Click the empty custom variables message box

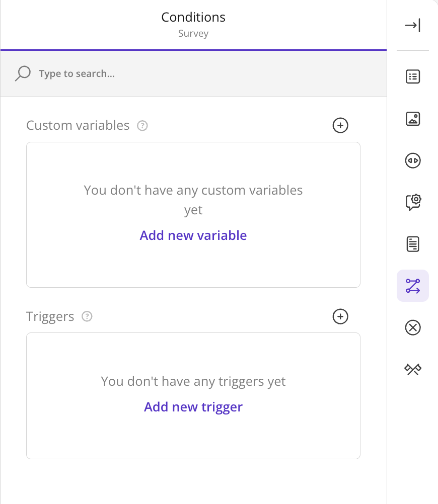[x=193, y=215]
